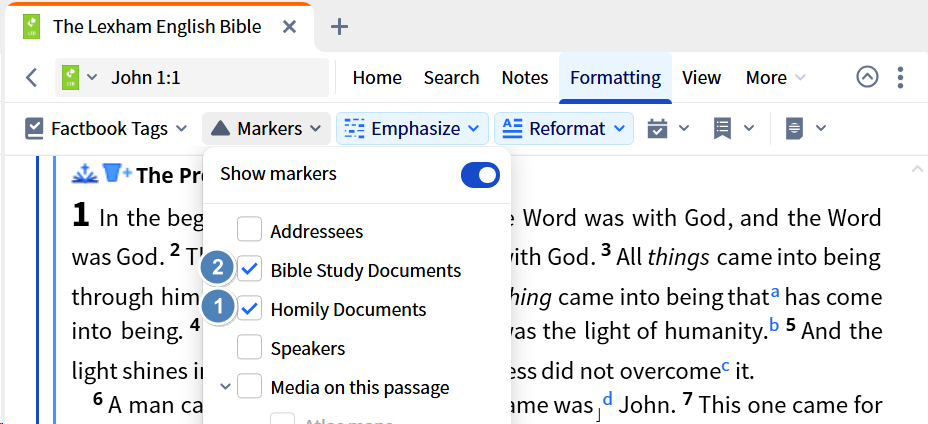Click the blue cup plus marker icon

click(117, 173)
